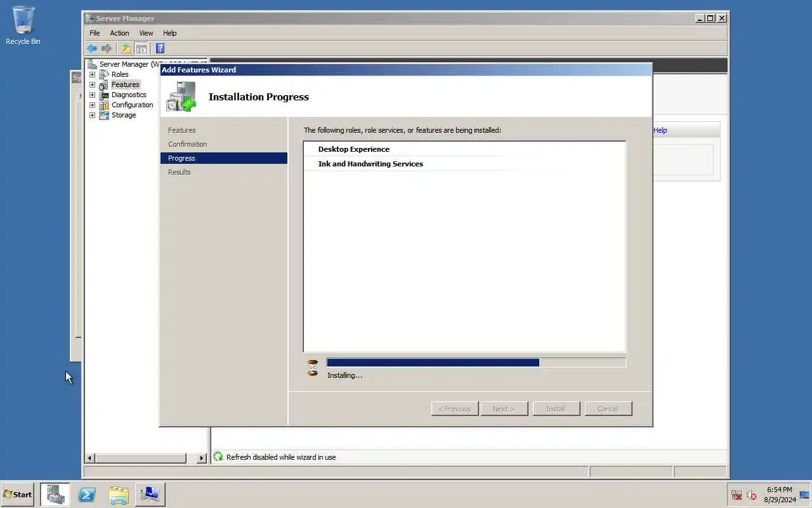Viewport: 812px width, 508px height.
Task: Open the View menu
Action: click(x=146, y=33)
